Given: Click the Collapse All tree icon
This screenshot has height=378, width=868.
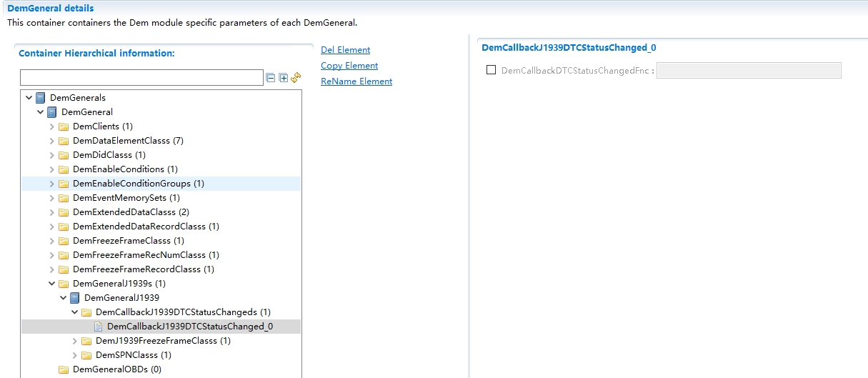Looking at the screenshot, I should click(x=270, y=78).
